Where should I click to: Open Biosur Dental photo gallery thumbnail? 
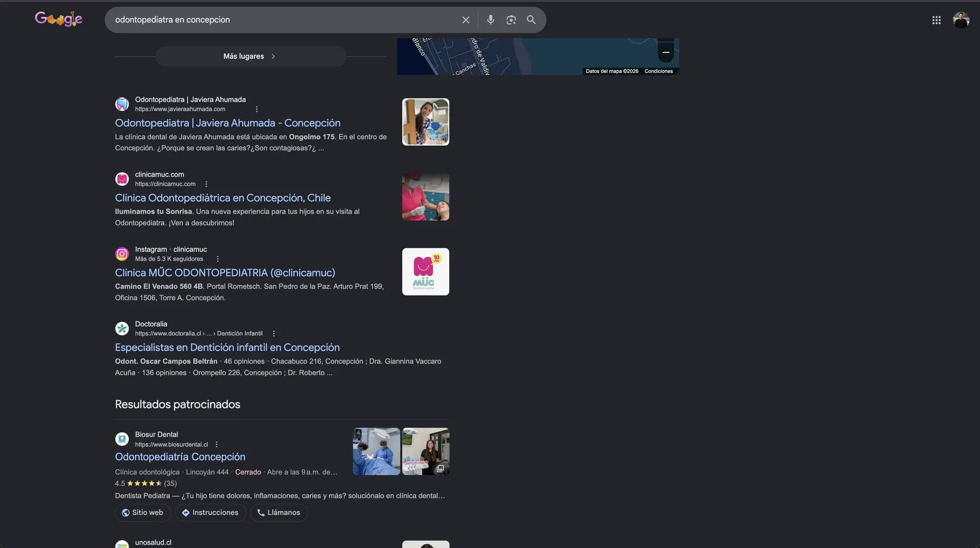click(x=426, y=451)
